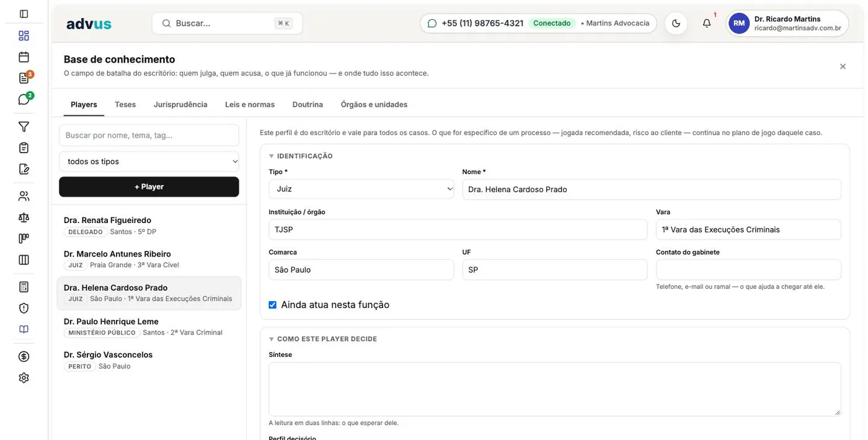Image resolution: width=868 pixels, height=440 pixels.
Task: Open chat icon with badge 2
Action: click(24, 99)
